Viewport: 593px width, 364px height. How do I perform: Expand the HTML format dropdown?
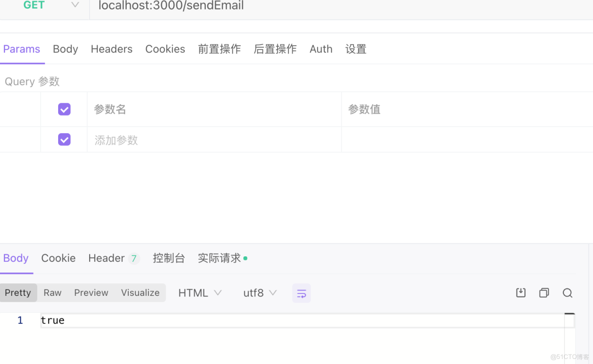click(x=217, y=292)
